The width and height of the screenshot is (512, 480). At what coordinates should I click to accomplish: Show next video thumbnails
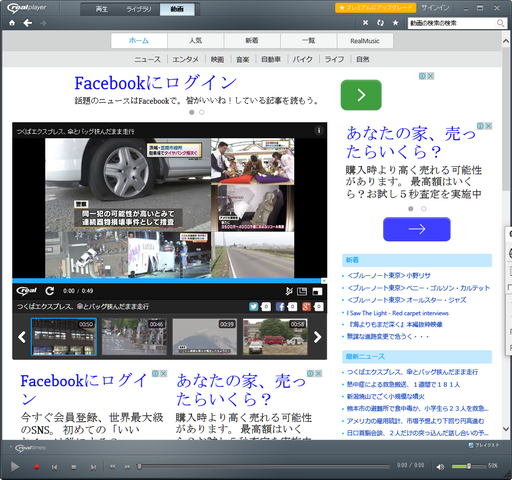(317, 337)
